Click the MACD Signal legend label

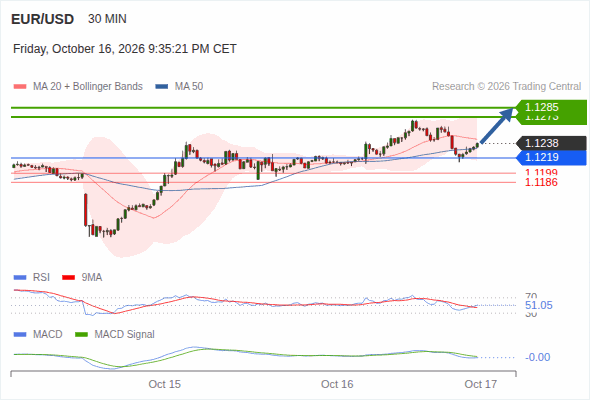click(x=124, y=335)
